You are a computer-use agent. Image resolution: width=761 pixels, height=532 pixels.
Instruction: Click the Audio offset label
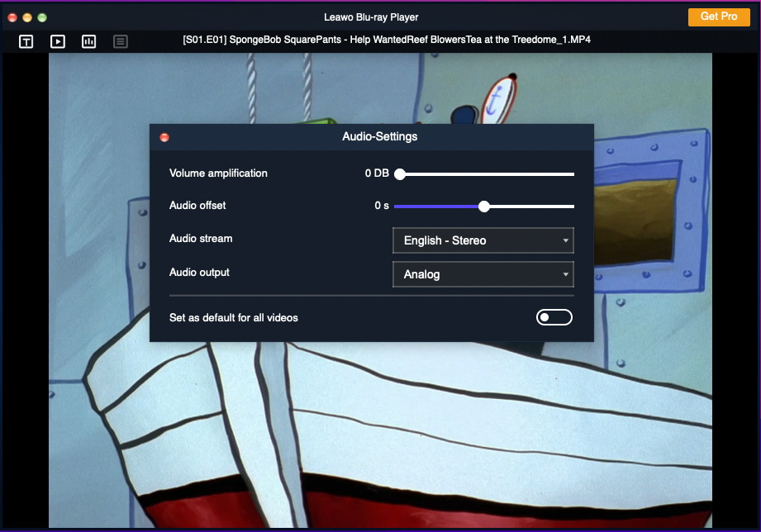tap(197, 206)
